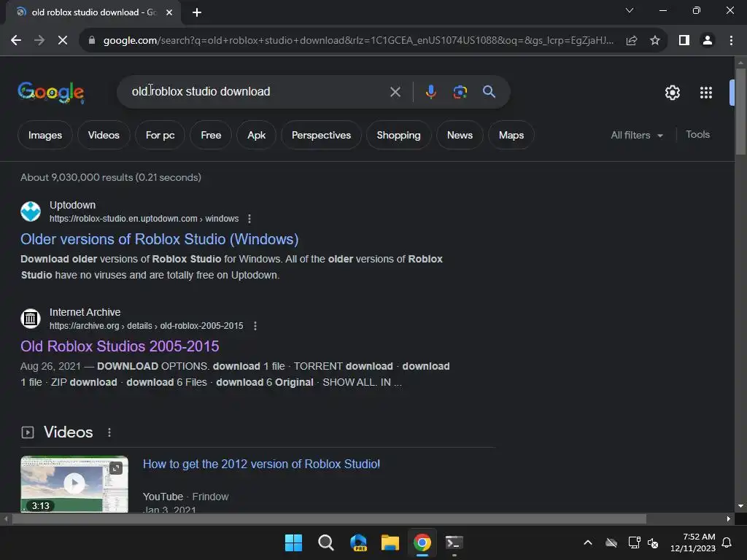Click the muted volume tray icon
This screenshot has width=747, height=560.
[x=653, y=542]
